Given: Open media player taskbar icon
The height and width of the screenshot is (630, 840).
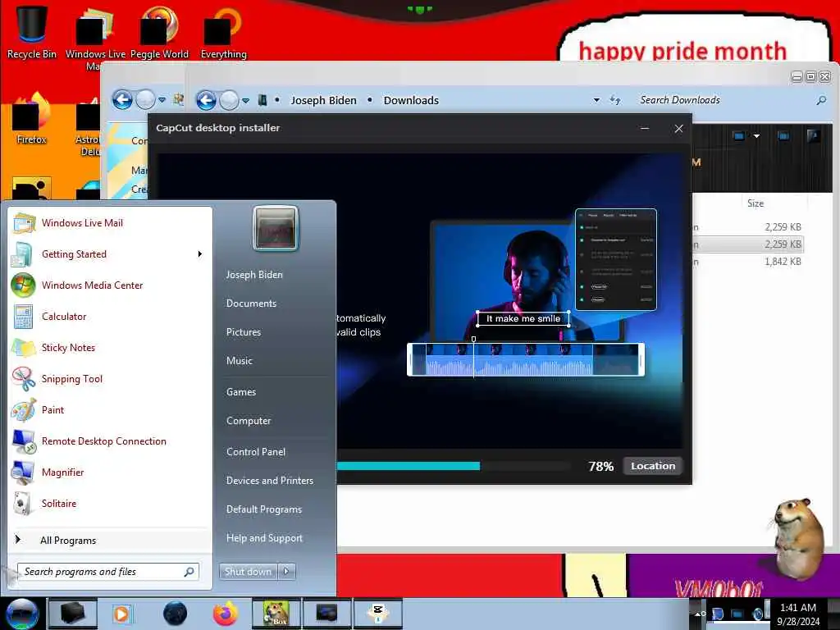Looking at the screenshot, I should point(122,614).
